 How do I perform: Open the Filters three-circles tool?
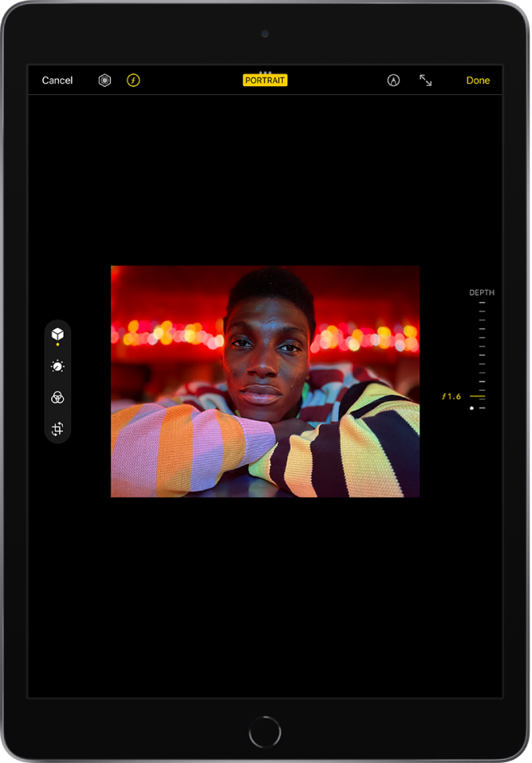[57, 397]
